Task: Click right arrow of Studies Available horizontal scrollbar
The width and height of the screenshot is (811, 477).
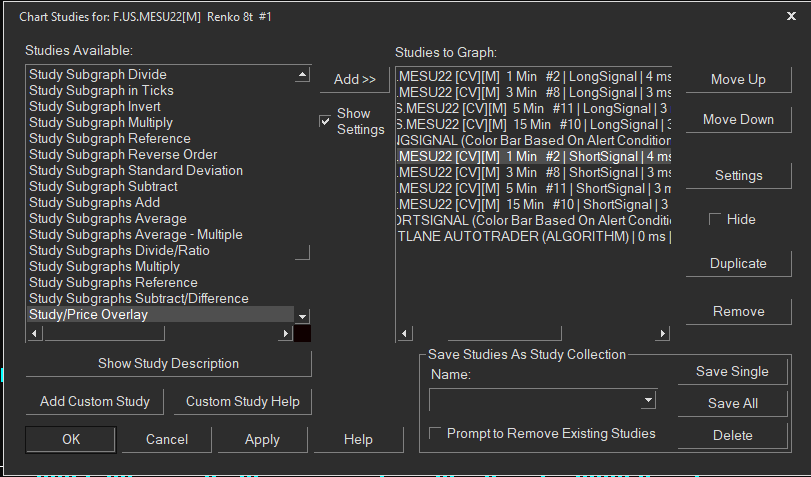Action: point(286,334)
